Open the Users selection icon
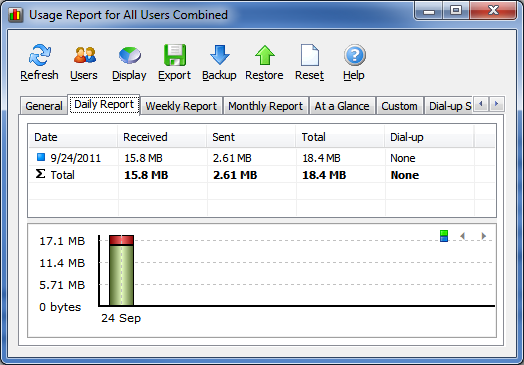 click(85, 55)
